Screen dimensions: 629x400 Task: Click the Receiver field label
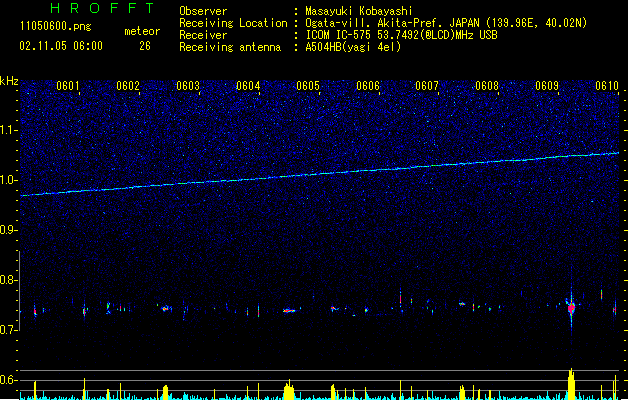coord(203,35)
